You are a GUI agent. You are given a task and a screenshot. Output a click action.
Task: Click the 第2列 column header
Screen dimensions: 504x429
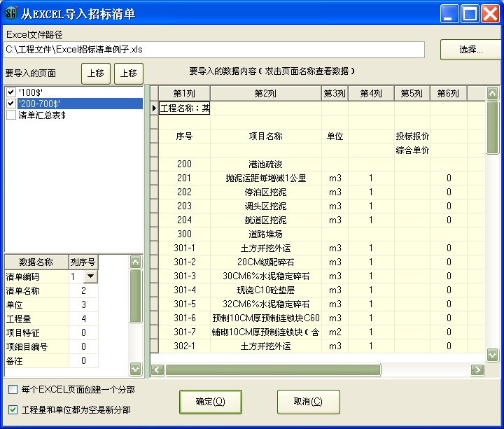[x=265, y=94]
